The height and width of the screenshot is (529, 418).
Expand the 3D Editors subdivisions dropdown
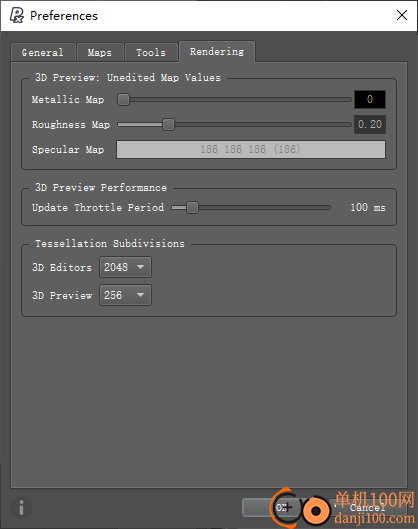[125, 267]
